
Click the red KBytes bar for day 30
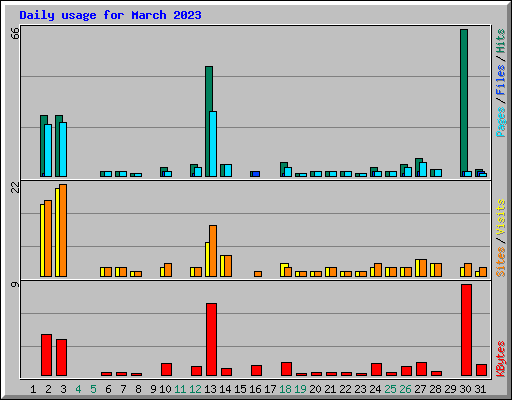point(466,330)
